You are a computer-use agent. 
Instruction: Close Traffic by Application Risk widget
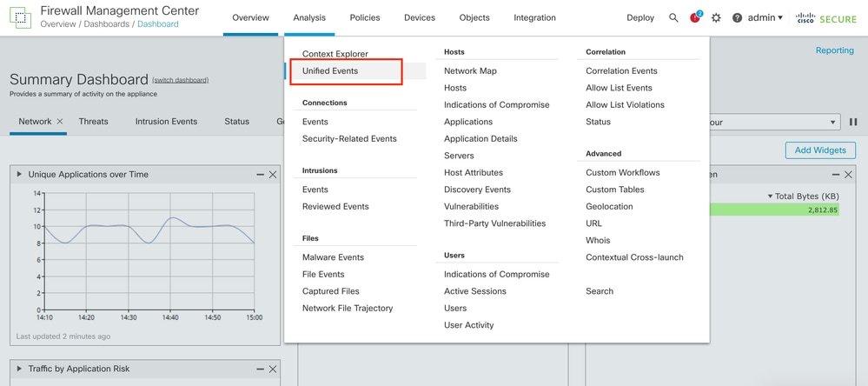pos(273,369)
